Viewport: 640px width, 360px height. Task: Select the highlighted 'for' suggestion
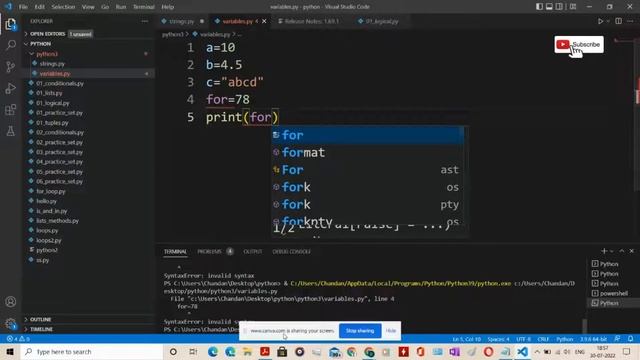(368, 135)
